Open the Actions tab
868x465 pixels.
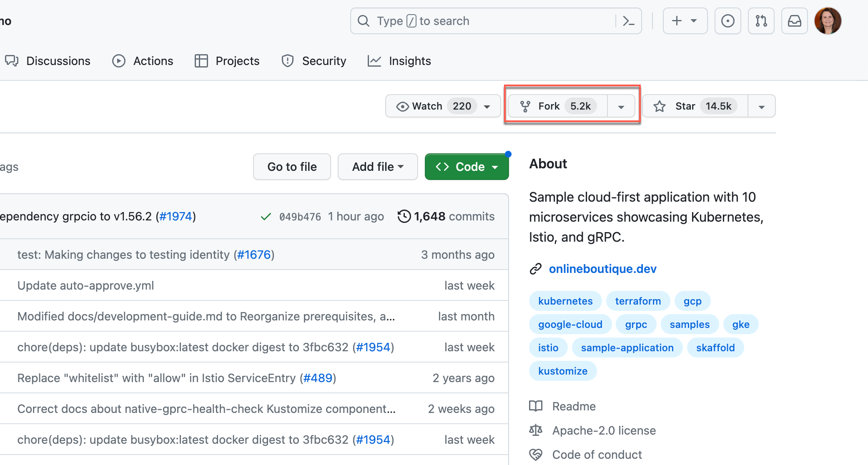point(143,61)
